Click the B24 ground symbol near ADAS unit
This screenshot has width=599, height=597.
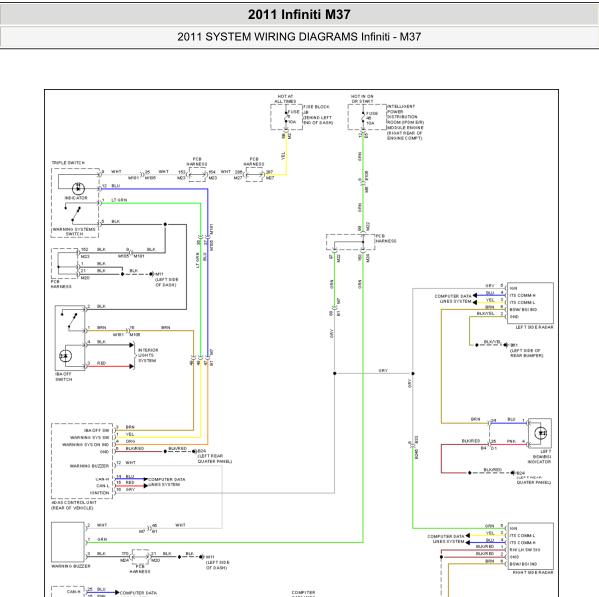(194, 451)
